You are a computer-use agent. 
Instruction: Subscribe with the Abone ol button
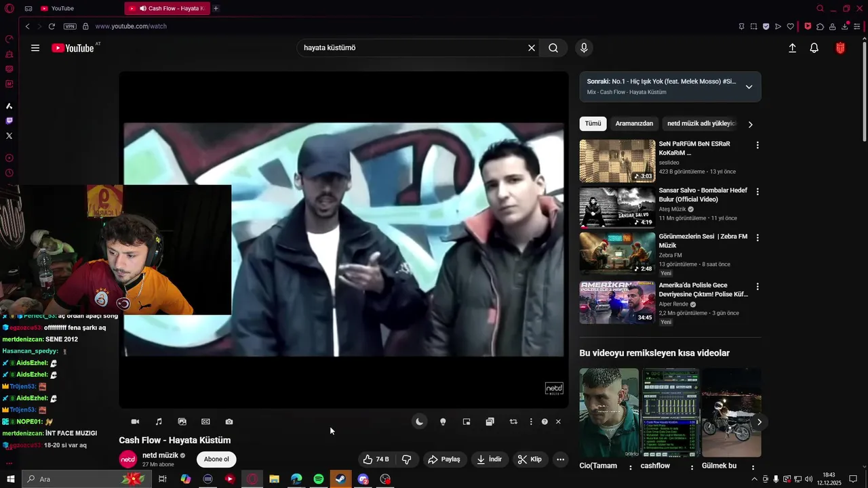(x=216, y=460)
